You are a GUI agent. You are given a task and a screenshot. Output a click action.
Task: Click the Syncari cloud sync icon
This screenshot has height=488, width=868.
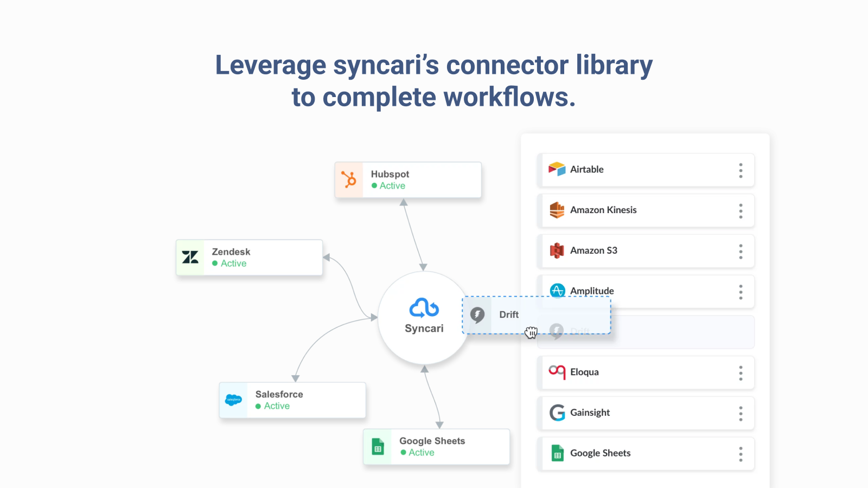point(424,307)
